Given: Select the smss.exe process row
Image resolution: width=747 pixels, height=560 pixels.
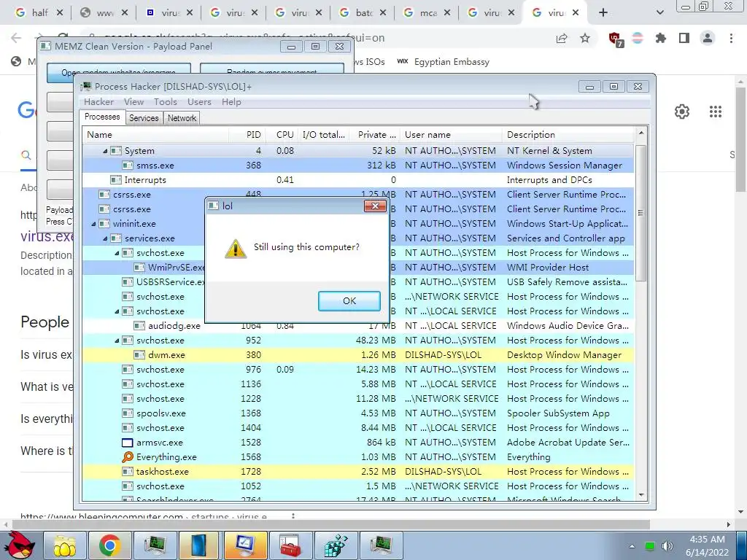Looking at the screenshot, I should pos(358,166).
